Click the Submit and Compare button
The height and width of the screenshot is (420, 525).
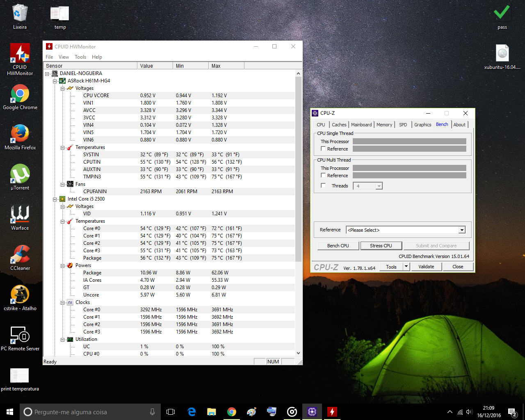coord(436,246)
